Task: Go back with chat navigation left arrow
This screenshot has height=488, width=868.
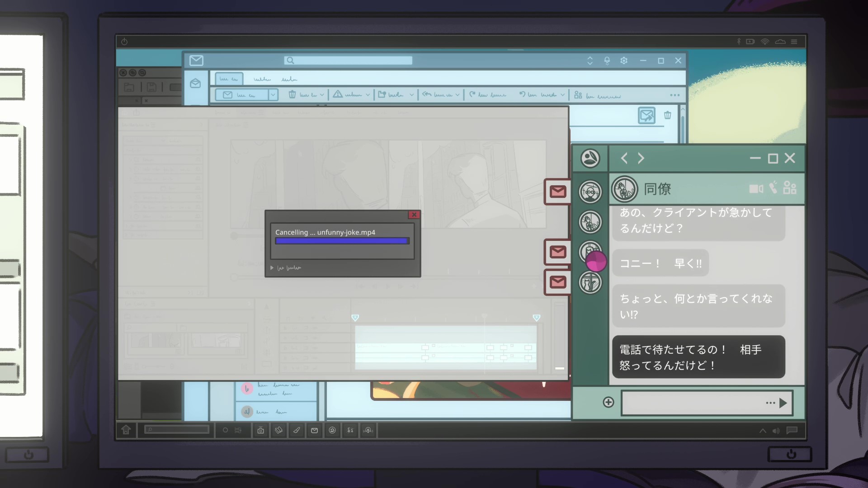Action: pos(624,158)
